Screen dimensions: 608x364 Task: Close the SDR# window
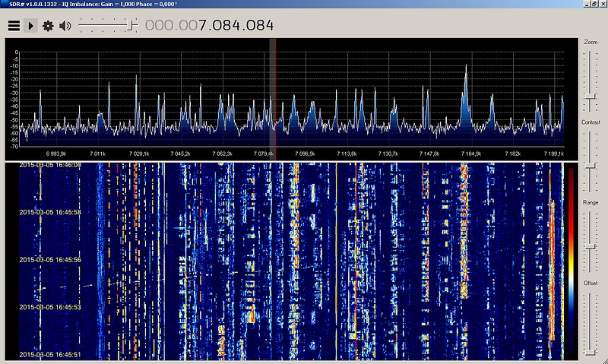point(602,4)
